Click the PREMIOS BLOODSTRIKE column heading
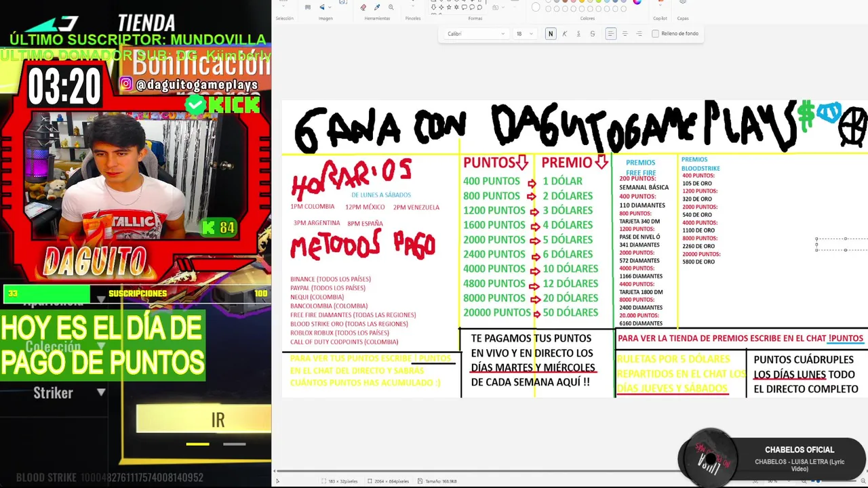 point(701,163)
